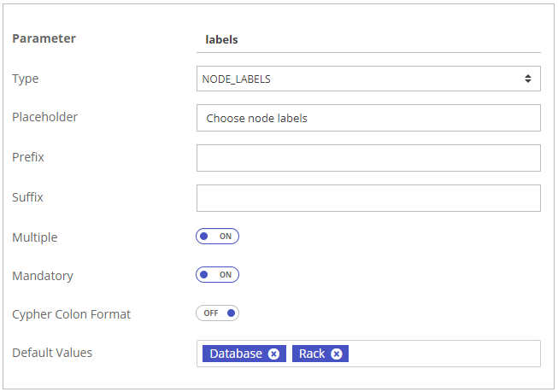Select the Rack tag text

click(312, 354)
